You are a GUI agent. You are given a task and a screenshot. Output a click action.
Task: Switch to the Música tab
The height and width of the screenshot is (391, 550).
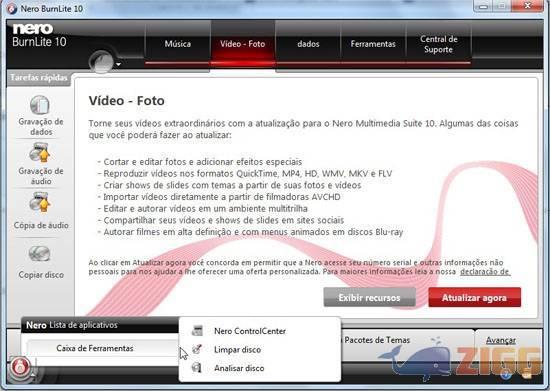pos(178,44)
